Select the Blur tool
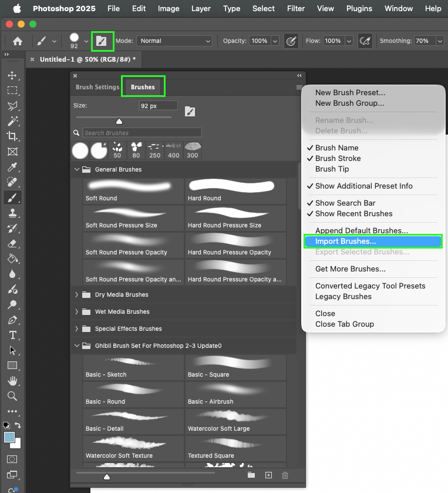448x493 pixels. pos(12,274)
